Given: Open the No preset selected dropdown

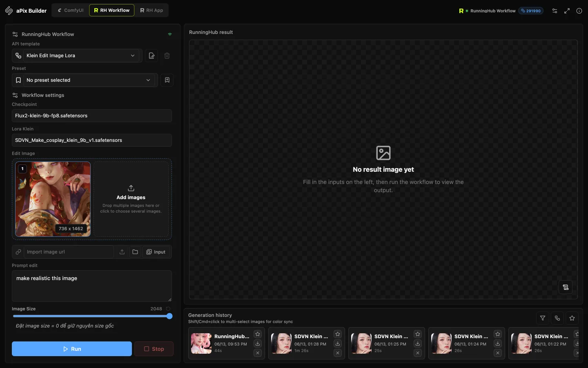Looking at the screenshot, I should click(x=85, y=80).
